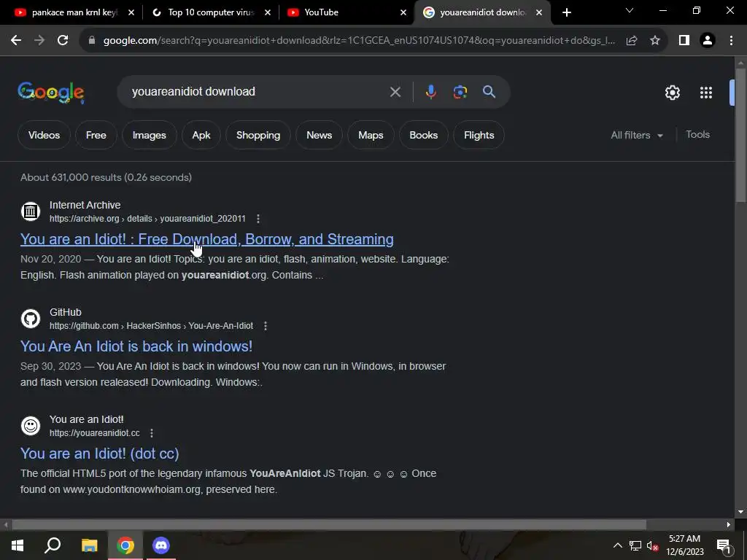The width and height of the screenshot is (747, 560).
Task: Open Discord from taskbar
Action: click(x=161, y=545)
